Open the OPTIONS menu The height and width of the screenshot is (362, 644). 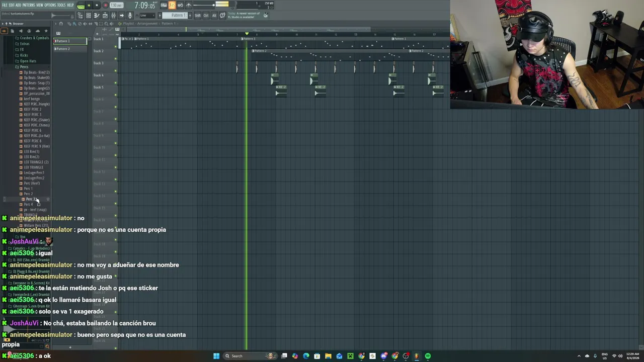tap(50, 5)
